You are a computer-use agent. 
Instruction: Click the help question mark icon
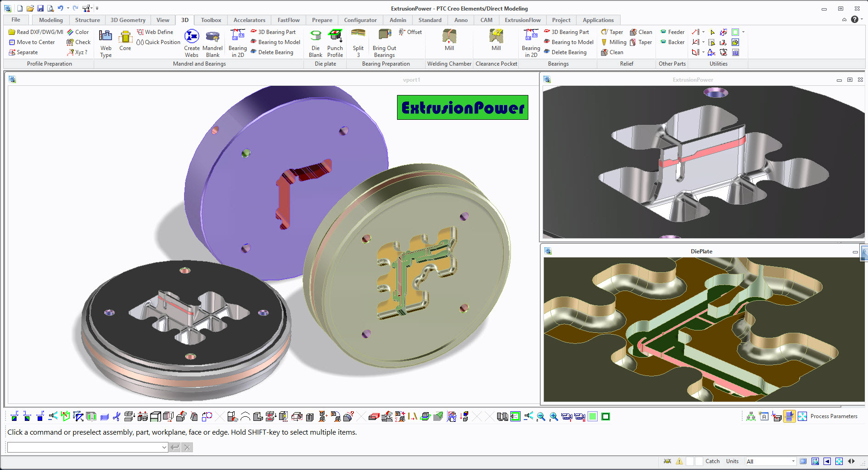pyautogui.click(x=854, y=19)
